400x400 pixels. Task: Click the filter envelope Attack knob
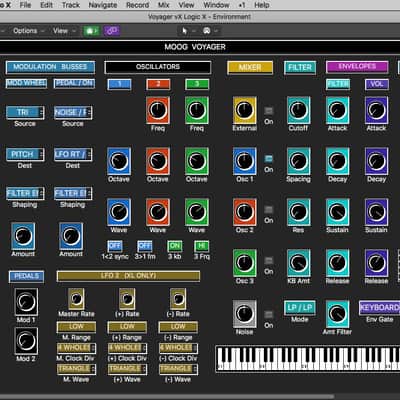click(x=337, y=110)
